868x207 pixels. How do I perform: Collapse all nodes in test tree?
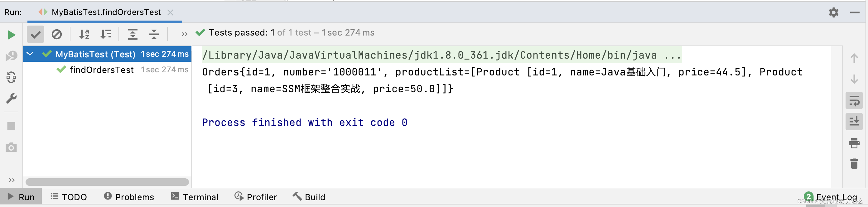tap(154, 34)
